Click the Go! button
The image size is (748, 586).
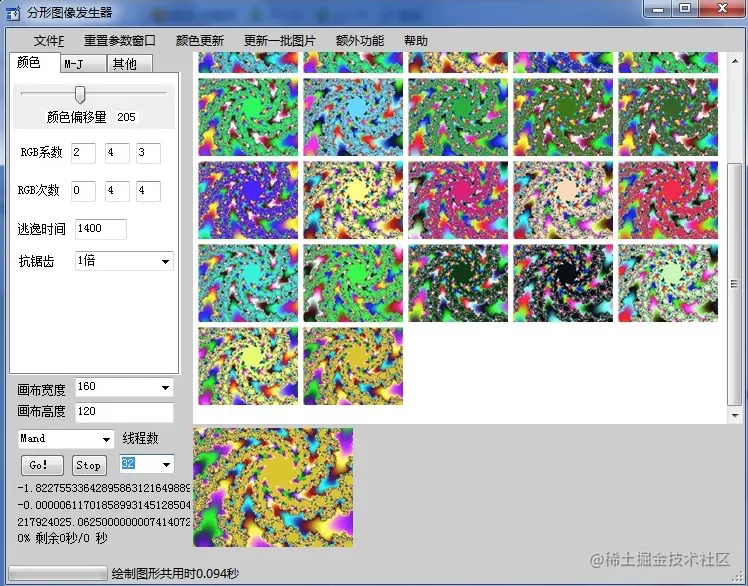coord(42,465)
